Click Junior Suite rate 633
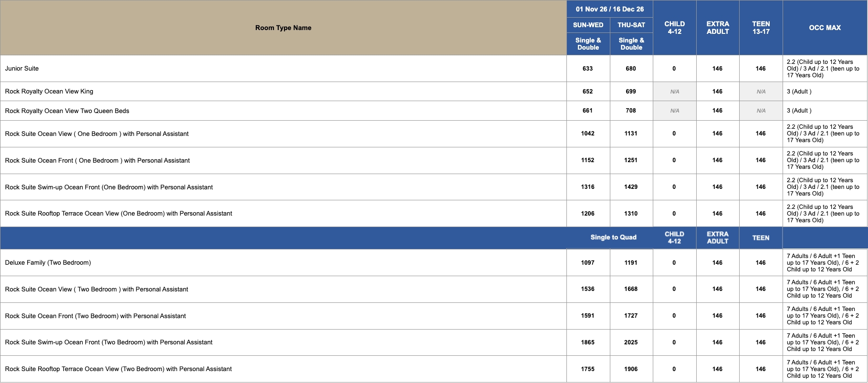This screenshot has height=383, width=868. click(588, 69)
